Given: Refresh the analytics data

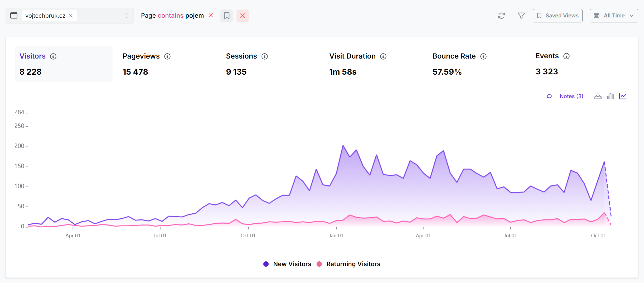Looking at the screenshot, I should pyautogui.click(x=501, y=16).
